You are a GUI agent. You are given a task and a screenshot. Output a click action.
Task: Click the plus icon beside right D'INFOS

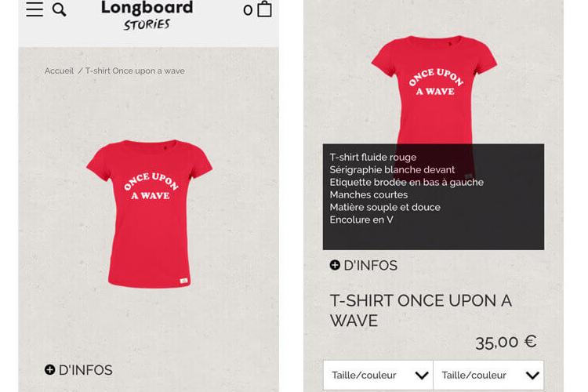coord(335,265)
